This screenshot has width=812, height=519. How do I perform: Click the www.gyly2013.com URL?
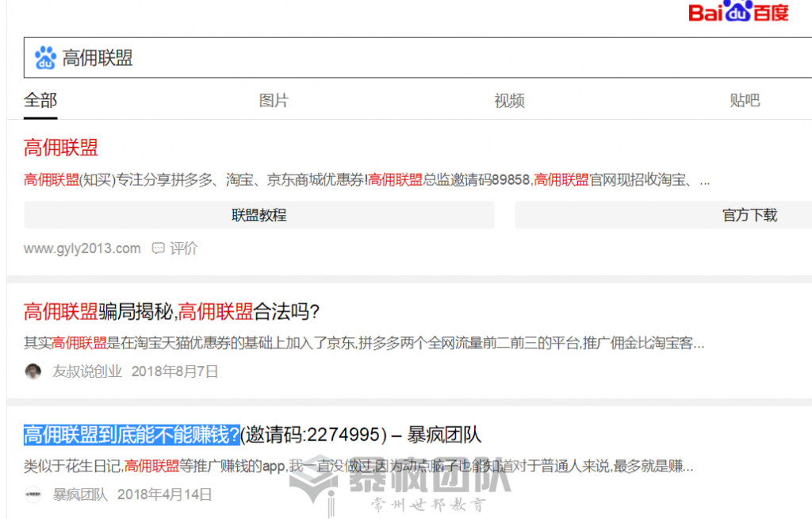(82, 248)
